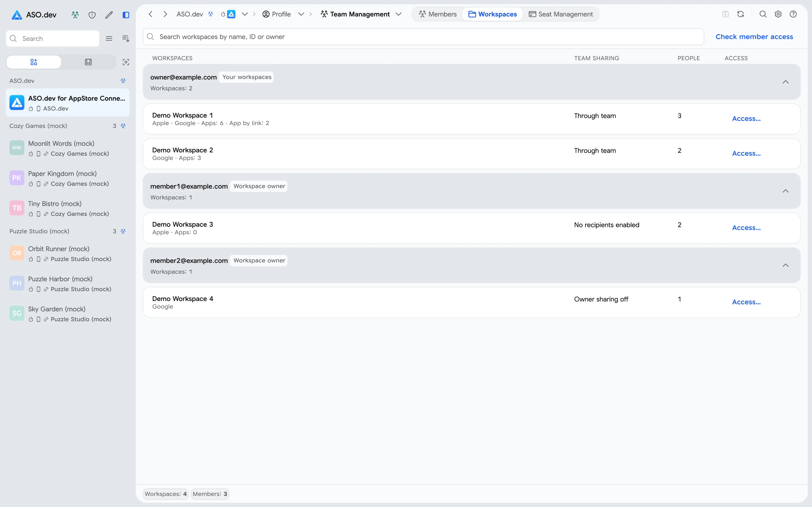Click the 'Members: 3' status chip

pos(210,494)
